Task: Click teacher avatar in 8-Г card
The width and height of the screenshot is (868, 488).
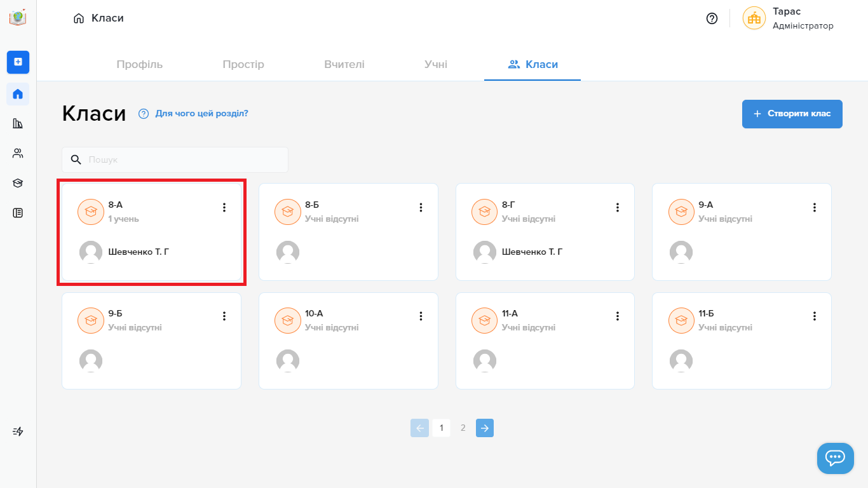Action: click(485, 252)
